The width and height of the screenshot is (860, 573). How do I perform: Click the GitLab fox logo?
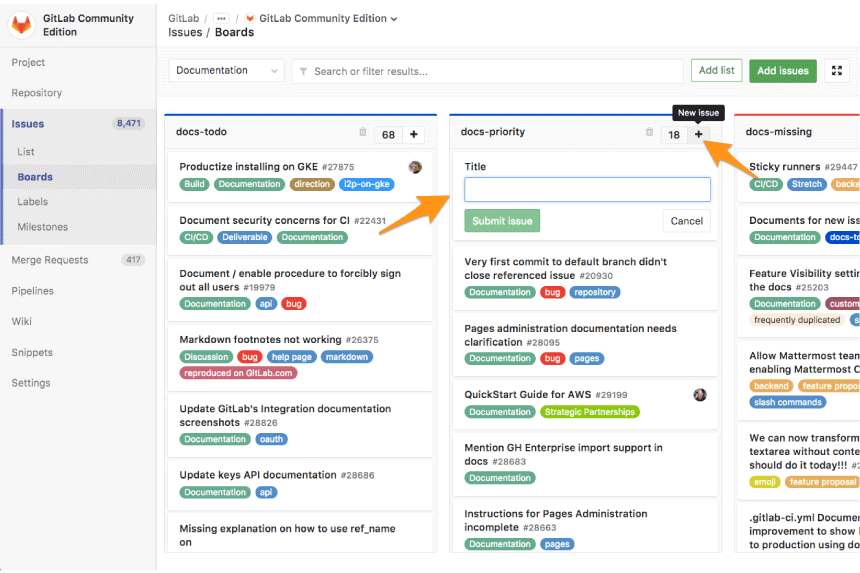(x=22, y=25)
